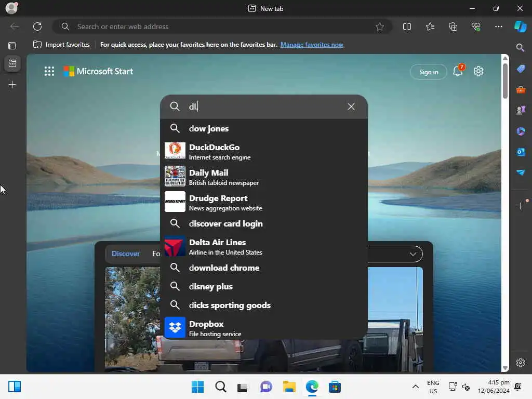Open Drop paper plane icon in sidebar
This screenshot has height=399, width=532.
pyautogui.click(x=521, y=172)
